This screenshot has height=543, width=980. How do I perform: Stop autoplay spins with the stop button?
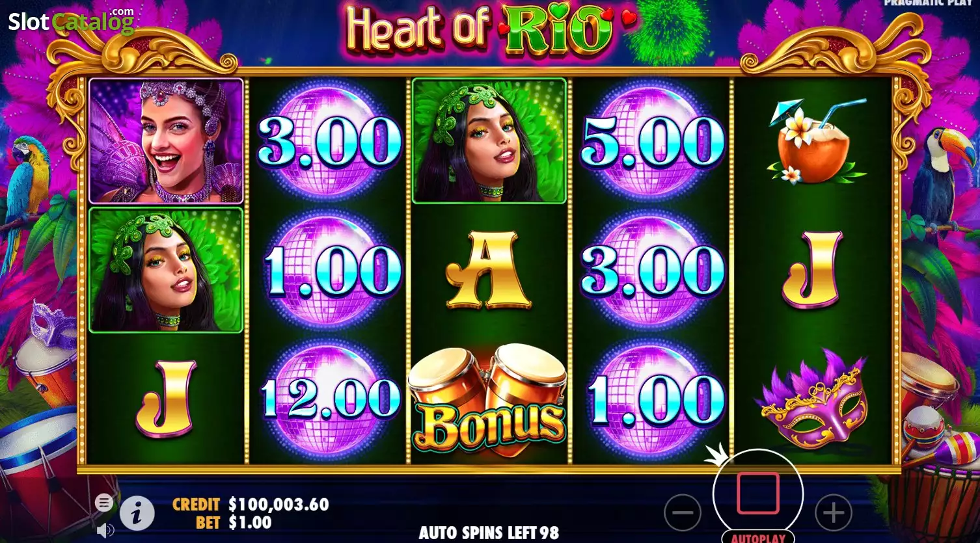click(758, 494)
